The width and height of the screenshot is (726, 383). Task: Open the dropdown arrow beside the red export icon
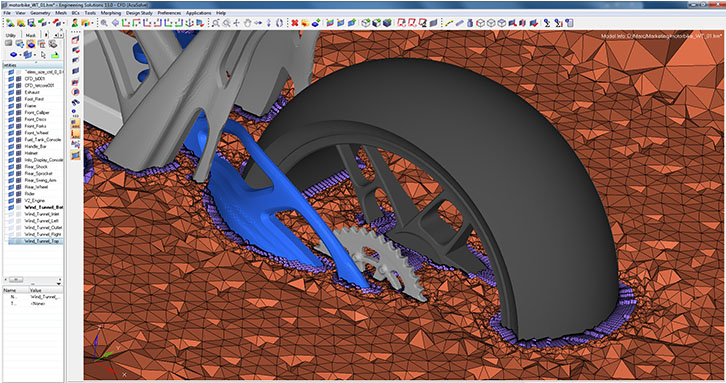[x=64, y=23]
